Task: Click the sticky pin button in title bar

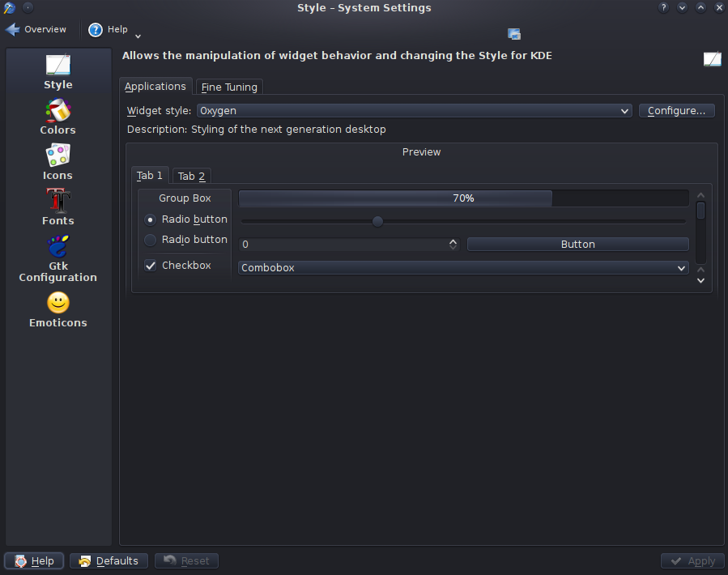Action: (28, 7)
